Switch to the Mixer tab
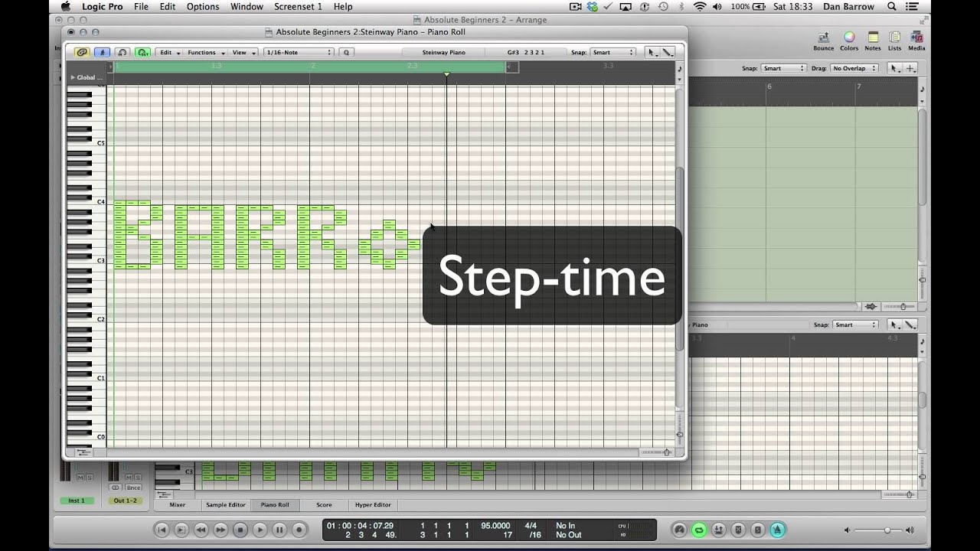 (x=177, y=505)
